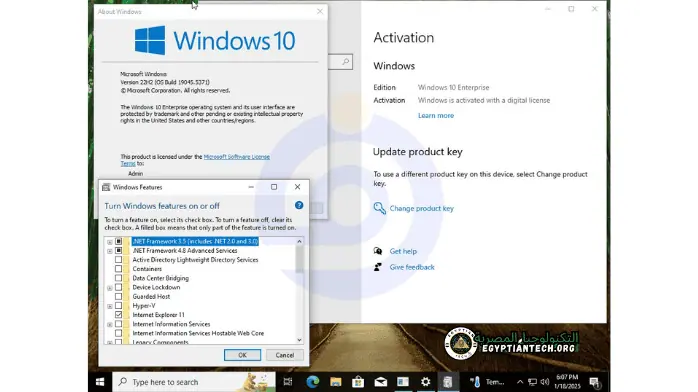Enable Device Lockdown checkbox
The image size is (698, 392).
[x=118, y=287]
